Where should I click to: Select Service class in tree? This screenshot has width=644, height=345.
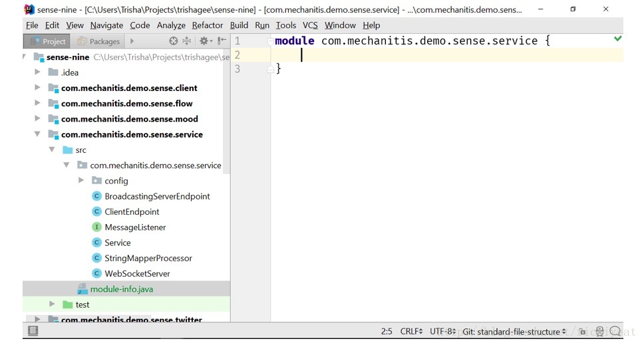[x=118, y=243]
